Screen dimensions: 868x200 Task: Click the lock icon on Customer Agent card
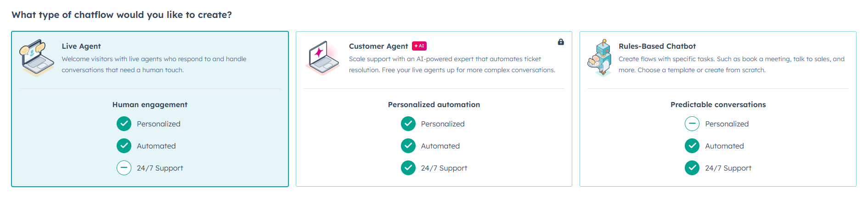pyautogui.click(x=561, y=42)
